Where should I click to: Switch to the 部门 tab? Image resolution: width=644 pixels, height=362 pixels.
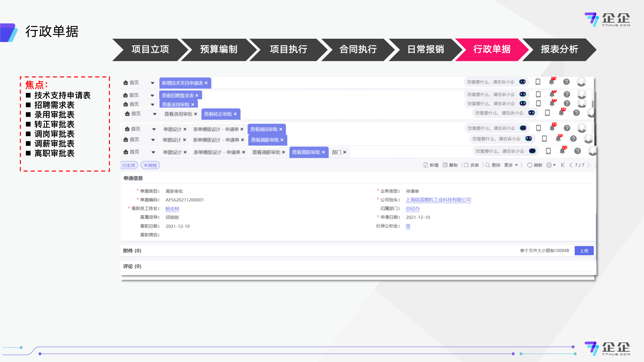[336, 152]
